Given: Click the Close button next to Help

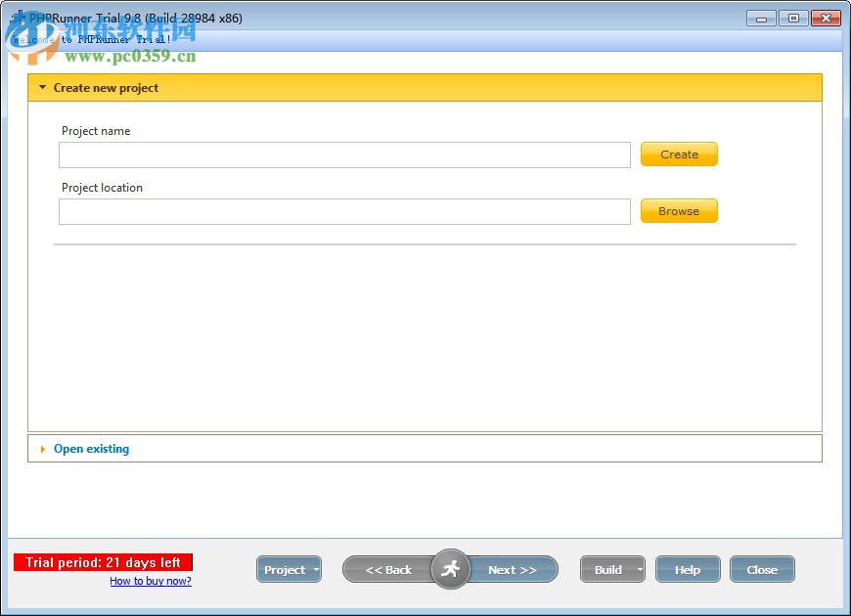Looking at the screenshot, I should [762, 569].
